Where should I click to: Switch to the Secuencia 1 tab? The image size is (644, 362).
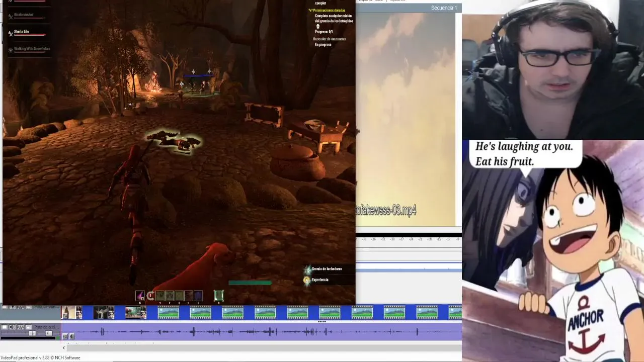tap(444, 8)
